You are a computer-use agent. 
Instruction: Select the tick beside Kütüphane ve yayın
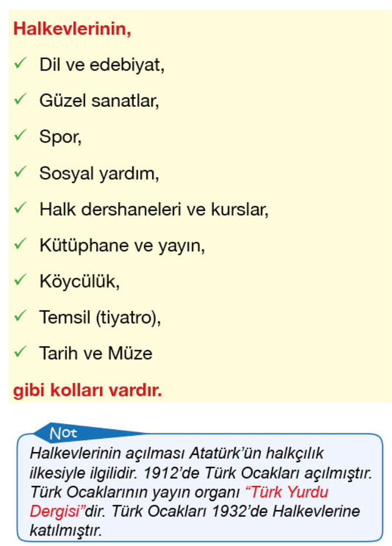coord(20,244)
